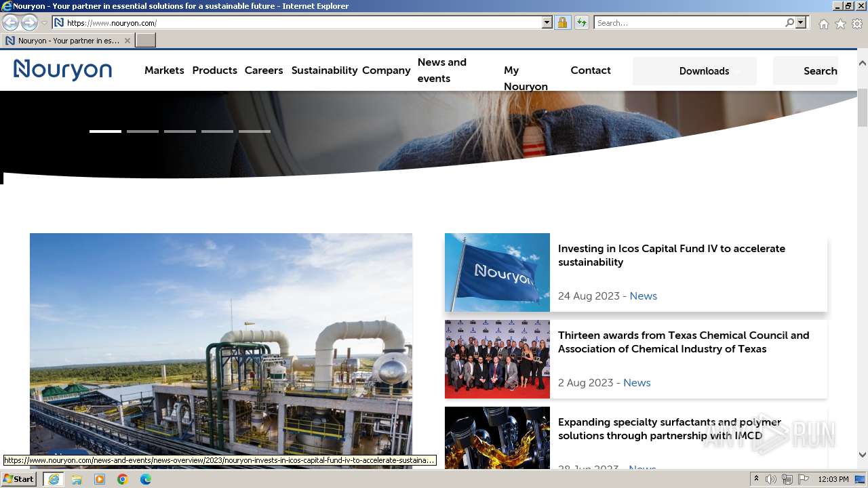
Task: Open the Sustainability menu
Action: [x=324, y=70]
